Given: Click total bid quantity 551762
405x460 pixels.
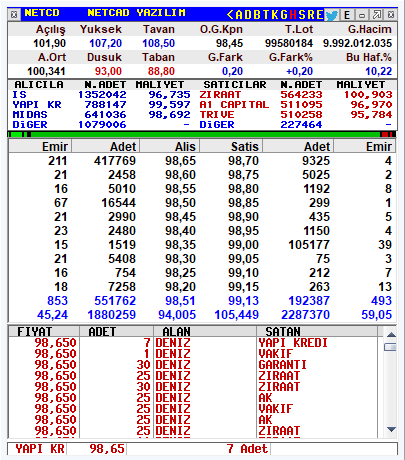Looking at the screenshot, I should tap(115, 301).
